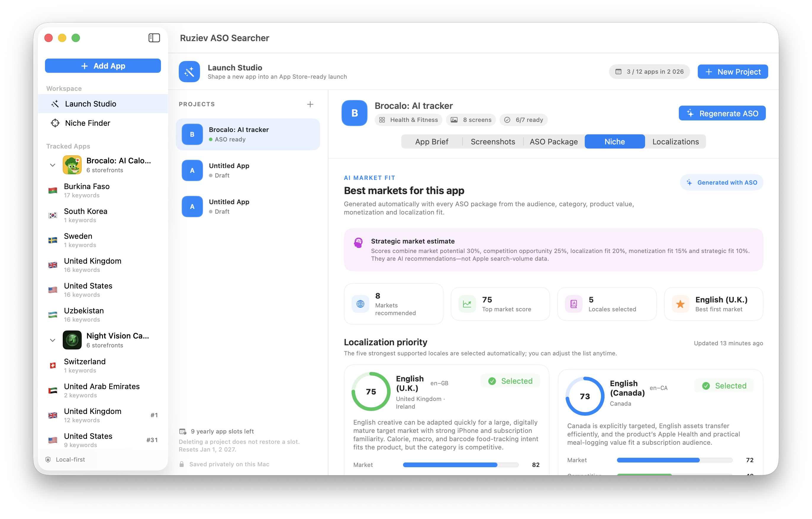The image size is (812, 519).
Task: Click the Sweden flag icon
Action: (53, 240)
